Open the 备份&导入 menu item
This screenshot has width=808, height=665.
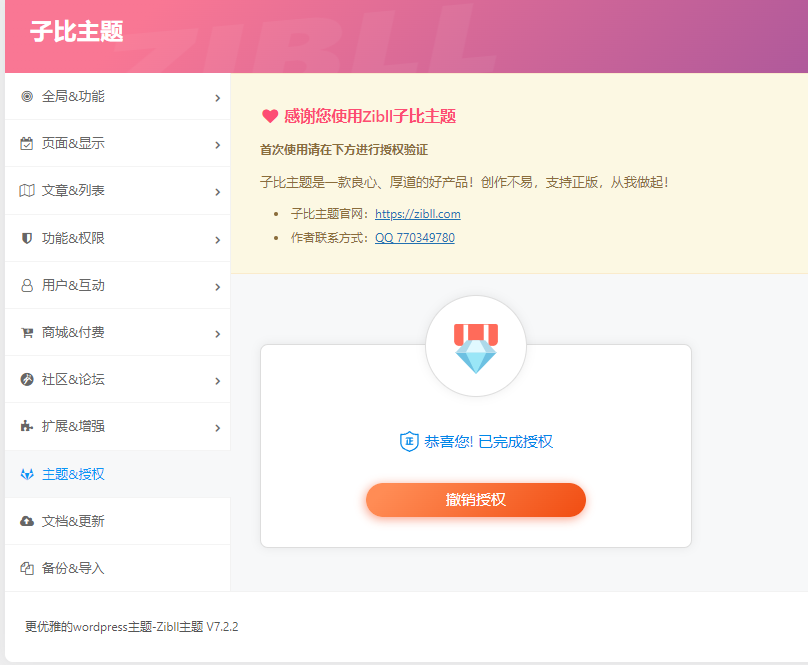(117, 568)
